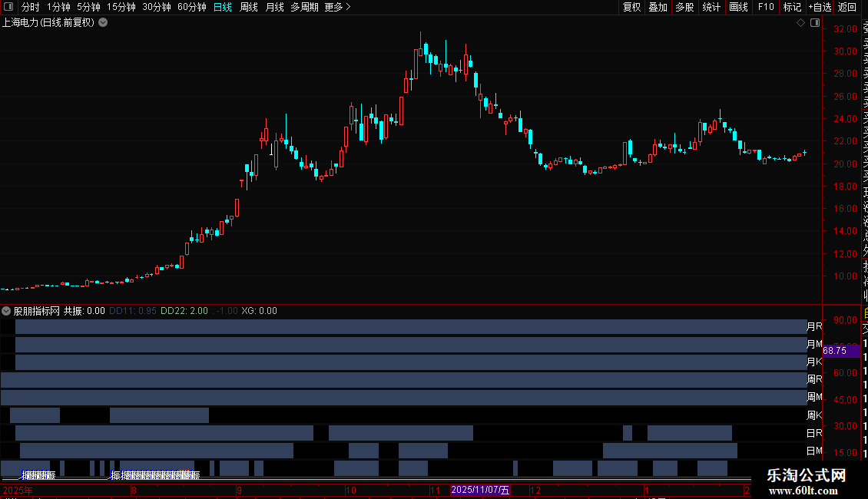Expand 更多 period options

(x=338, y=7)
